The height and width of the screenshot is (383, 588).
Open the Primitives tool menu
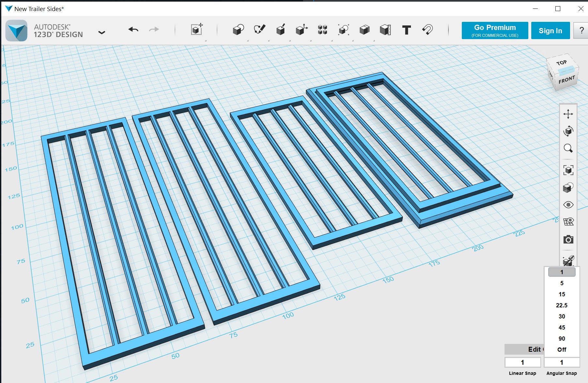pos(238,30)
